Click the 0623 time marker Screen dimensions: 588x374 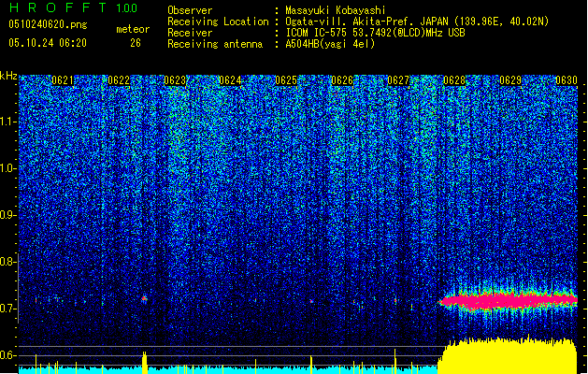tap(175, 80)
